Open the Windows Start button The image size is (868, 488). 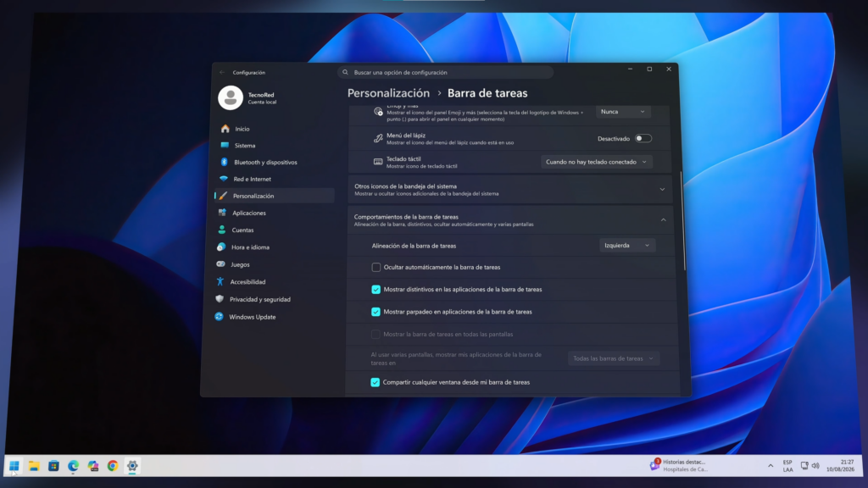coord(14,466)
